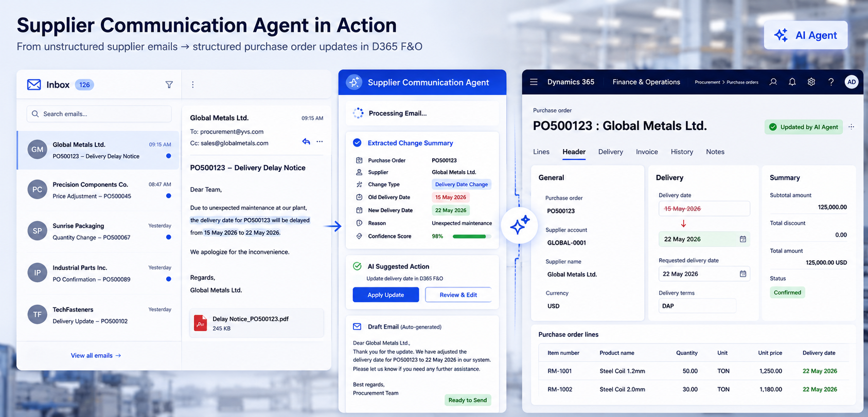Click the sparkle AI connector icon
This screenshot has width=868, height=417.
point(520,225)
